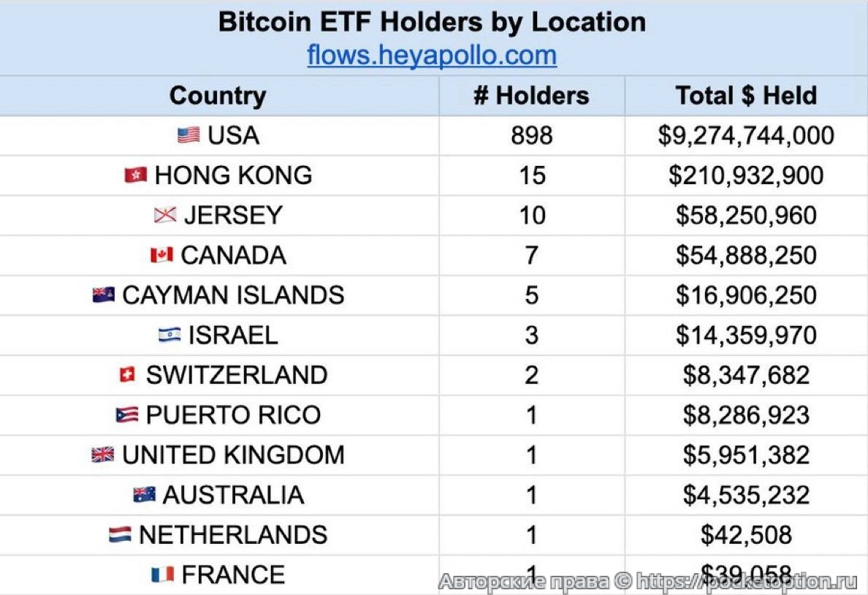This screenshot has width=868, height=595.
Task: Select the 898 holders cell
Action: click(531, 135)
